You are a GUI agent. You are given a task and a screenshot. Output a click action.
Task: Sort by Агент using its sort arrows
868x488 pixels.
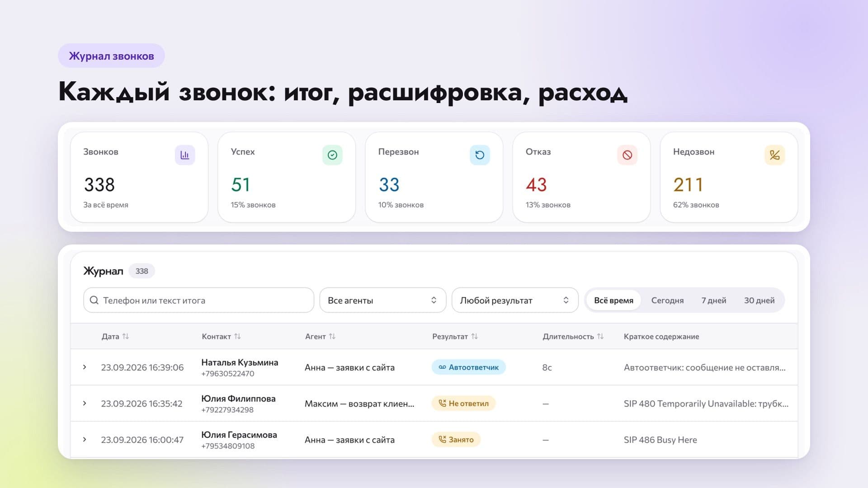[x=332, y=336]
